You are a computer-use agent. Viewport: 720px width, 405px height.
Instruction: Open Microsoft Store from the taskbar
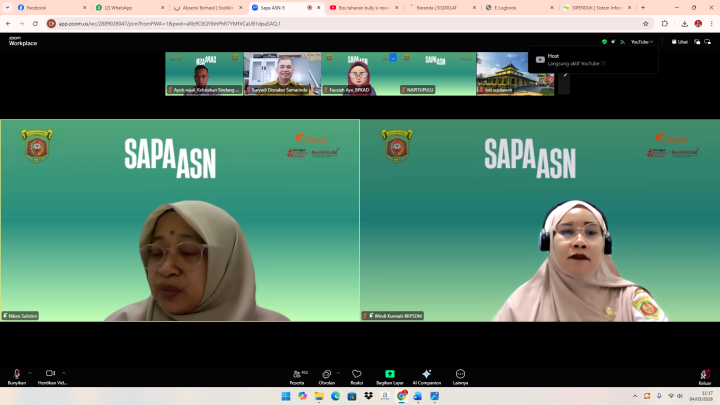[352, 396]
